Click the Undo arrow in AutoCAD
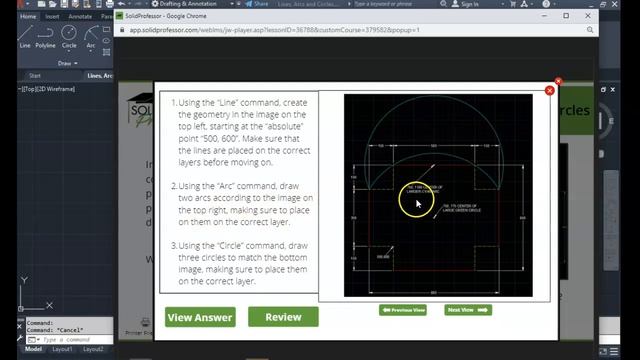This screenshot has height=360, width=640. [x=122, y=4]
